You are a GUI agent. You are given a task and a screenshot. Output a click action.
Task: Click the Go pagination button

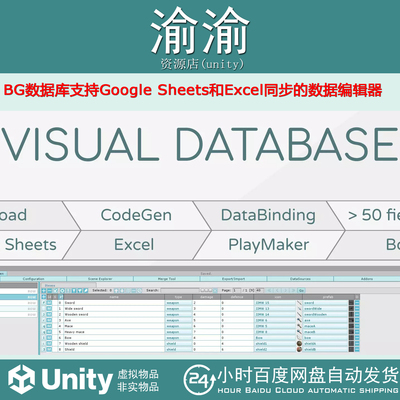pos(301,291)
